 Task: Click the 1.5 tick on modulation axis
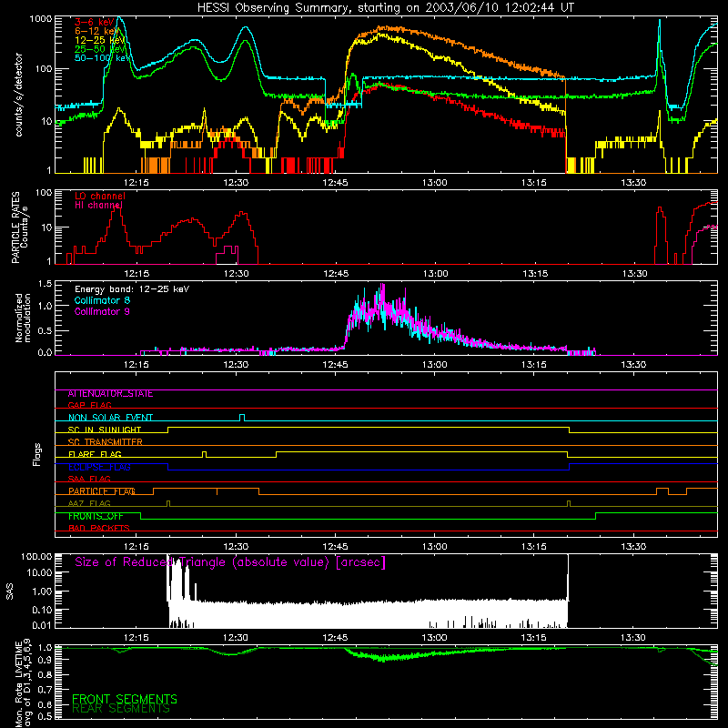click(x=45, y=284)
